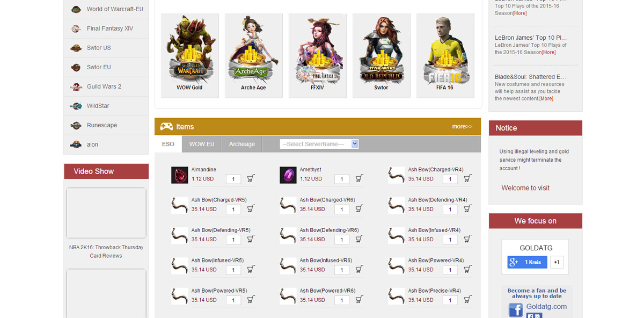Open the Swtor Old Republic tile
Image resolution: width=644 pixels, height=318 pixels.
(381, 56)
